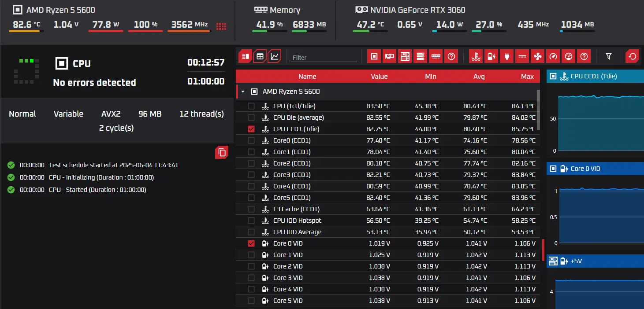Click the funnel filter icon
Screen dimensions: 644x309
pyautogui.click(x=609, y=56)
